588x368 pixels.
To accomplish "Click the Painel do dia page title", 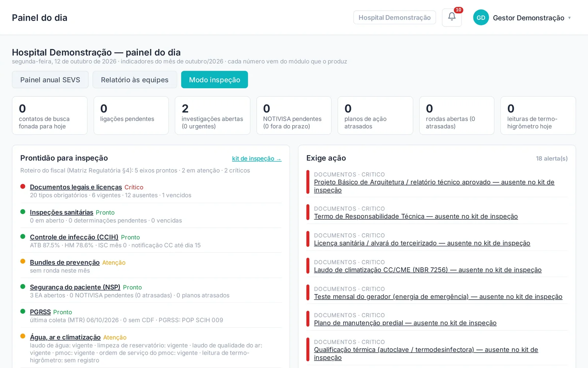I will (x=40, y=18).
